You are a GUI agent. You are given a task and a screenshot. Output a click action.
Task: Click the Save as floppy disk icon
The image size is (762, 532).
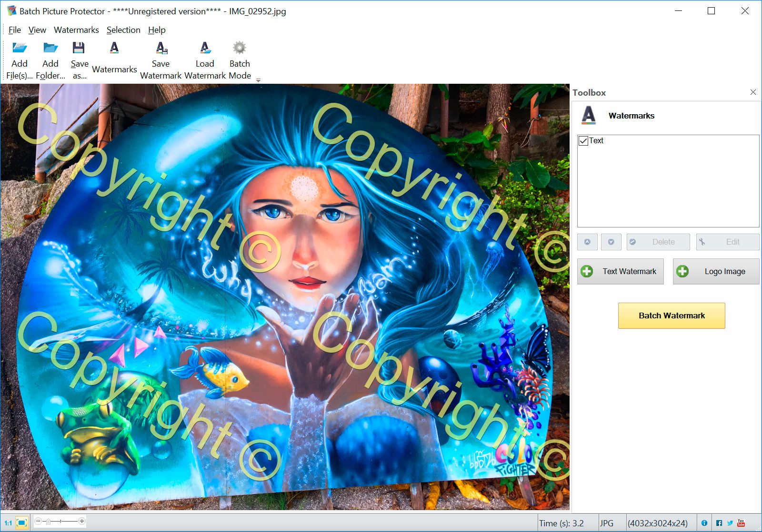point(79,48)
